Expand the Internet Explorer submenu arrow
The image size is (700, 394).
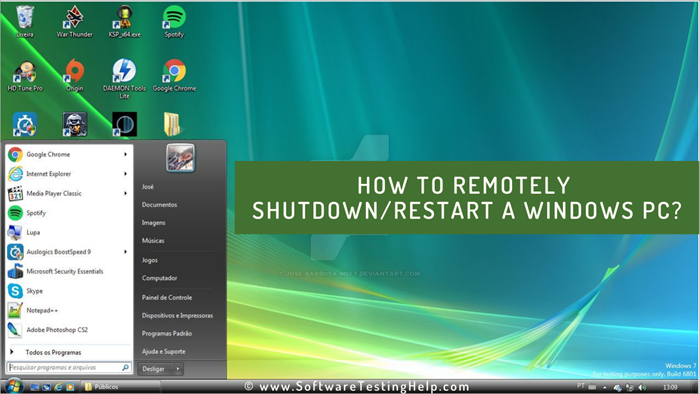click(125, 174)
